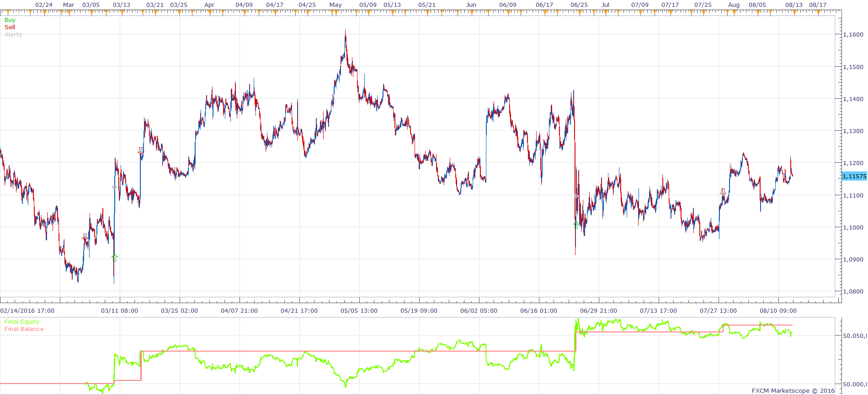
Task: Click the Aug label on the top date ruler
Action: point(734,5)
